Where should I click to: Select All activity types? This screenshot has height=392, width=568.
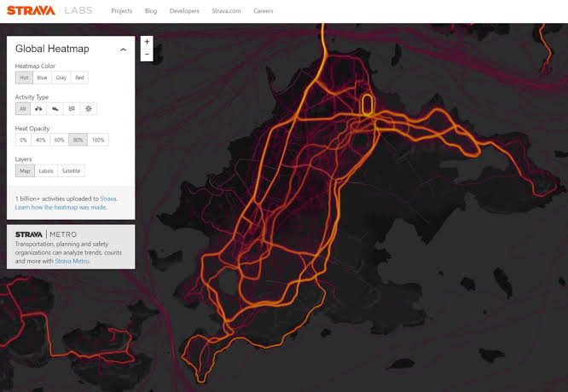(x=23, y=108)
